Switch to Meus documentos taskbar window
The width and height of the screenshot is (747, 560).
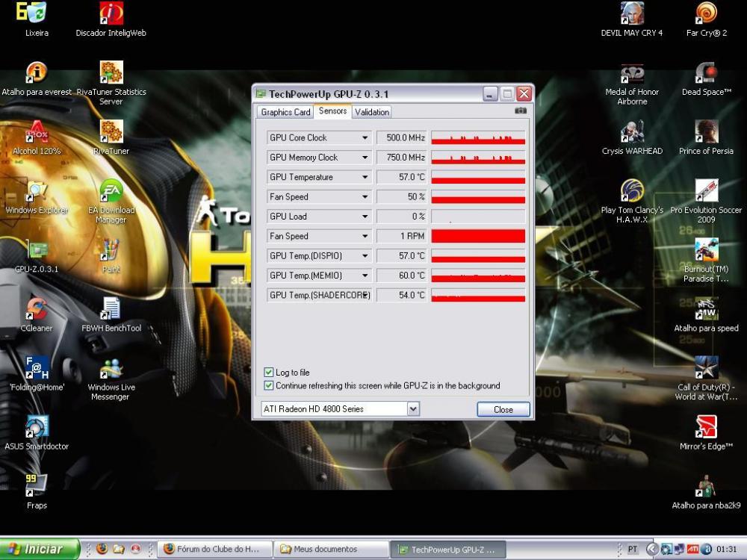click(330, 550)
